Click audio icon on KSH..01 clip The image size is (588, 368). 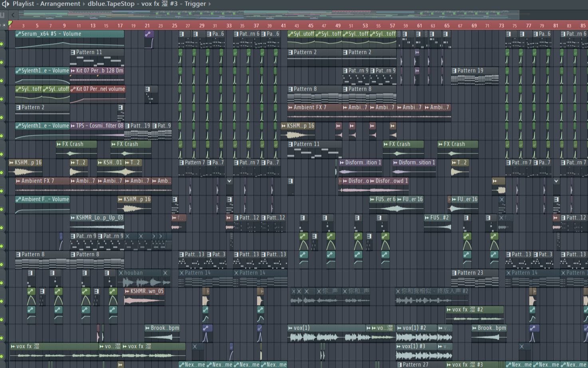pos(100,163)
